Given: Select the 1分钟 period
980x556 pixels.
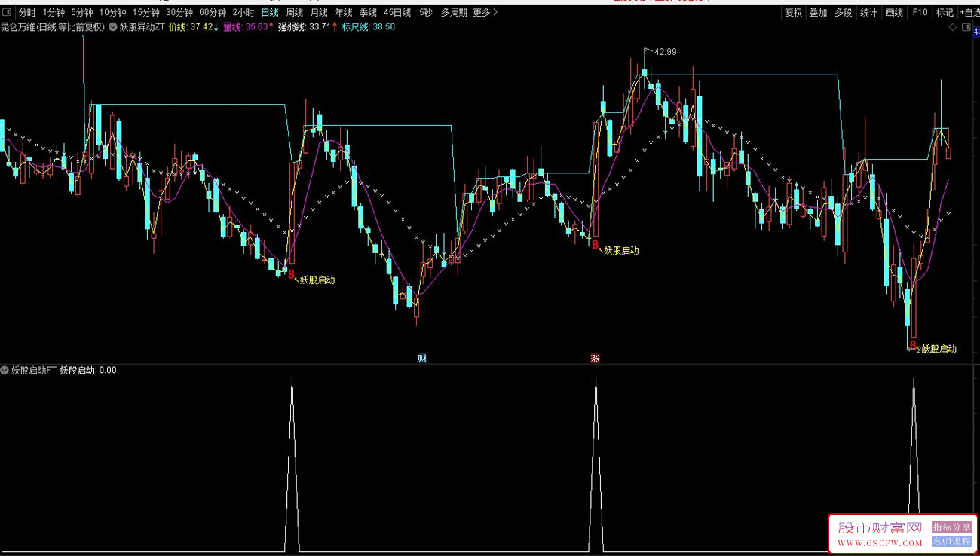Looking at the screenshot, I should point(54,12).
